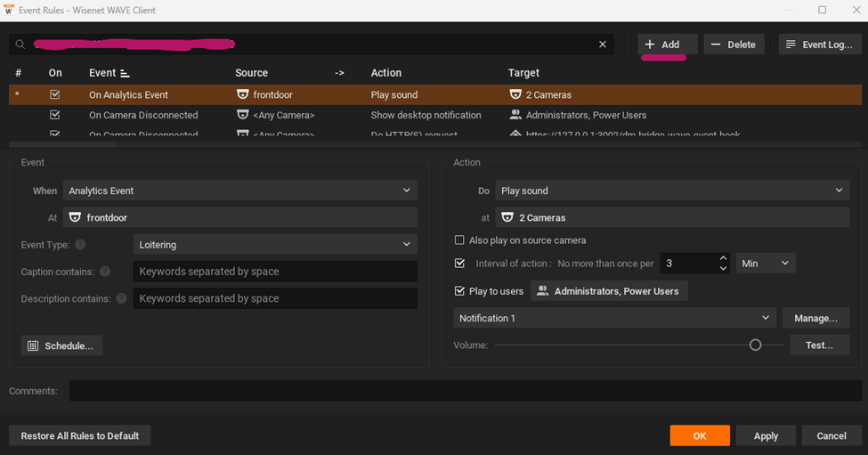Enable Also play on source camera
Viewport: 868px width, 455px height.
pyautogui.click(x=459, y=240)
